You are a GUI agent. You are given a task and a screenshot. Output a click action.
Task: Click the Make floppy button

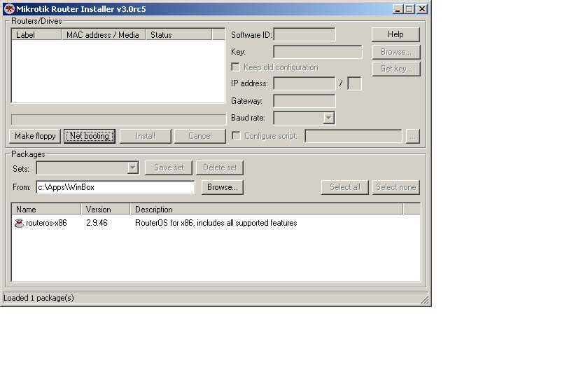(x=35, y=136)
